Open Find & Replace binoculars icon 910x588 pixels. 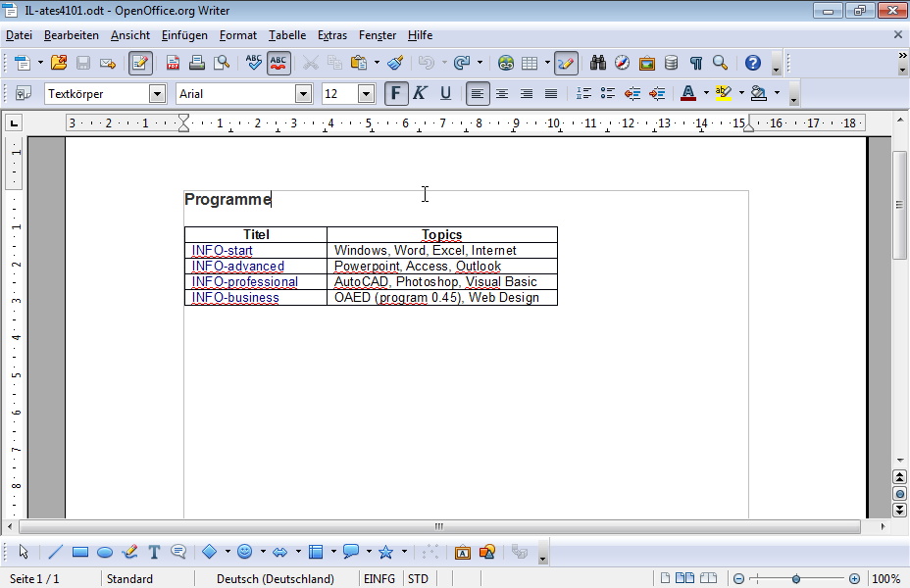coord(598,63)
